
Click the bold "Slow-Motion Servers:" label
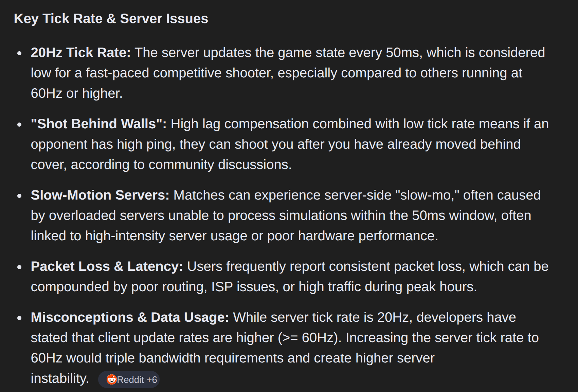pyautogui.click(x=100, y=195)
